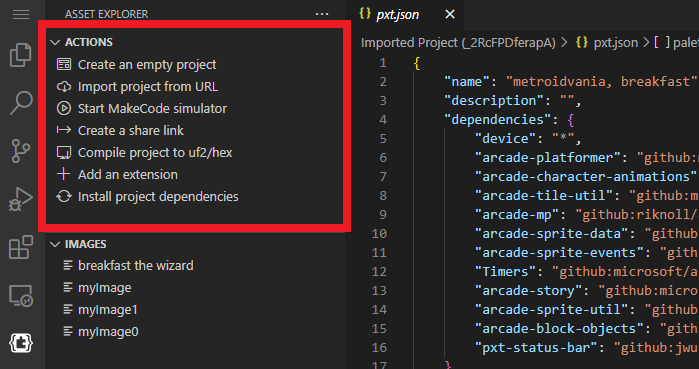Image resolution: width=699 pixels, height=369 pixels.
Task: Click the "arcade-character-animations" key
Action: (x=585, y=176)
